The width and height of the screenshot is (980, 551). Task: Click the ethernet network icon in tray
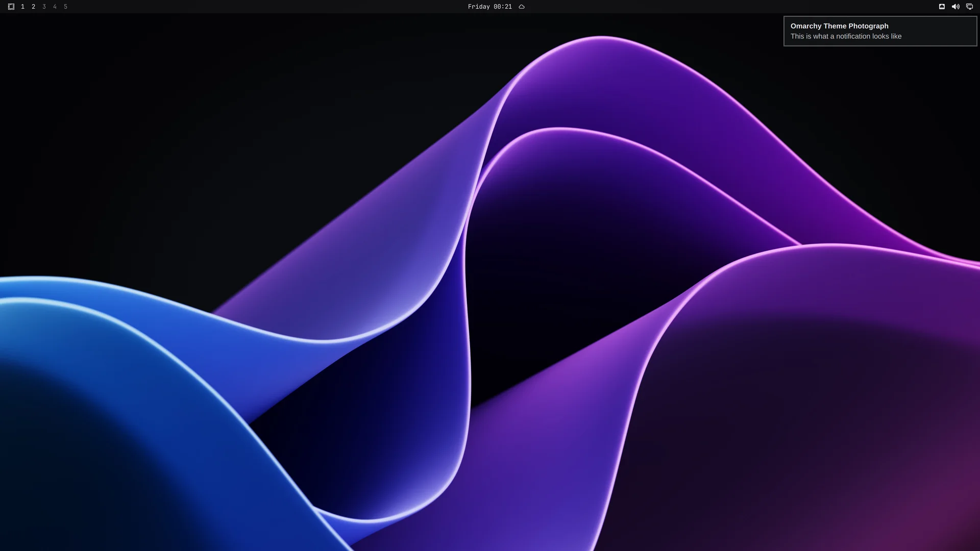(942, 7)
